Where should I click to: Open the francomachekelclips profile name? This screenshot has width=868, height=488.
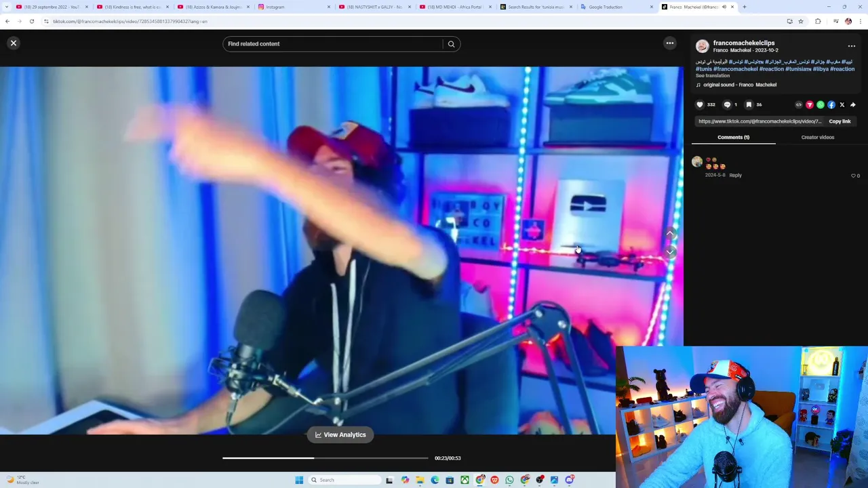pos(744,43)
